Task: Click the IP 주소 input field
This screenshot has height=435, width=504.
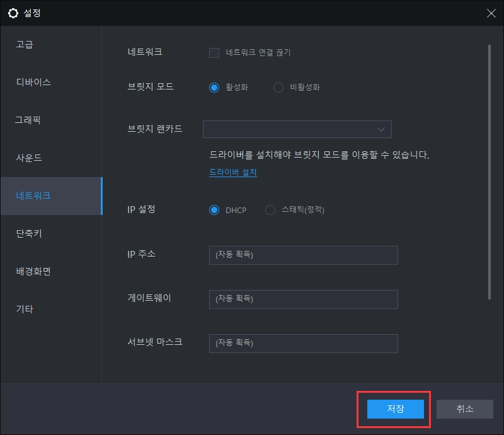Action: click(303, 255)
